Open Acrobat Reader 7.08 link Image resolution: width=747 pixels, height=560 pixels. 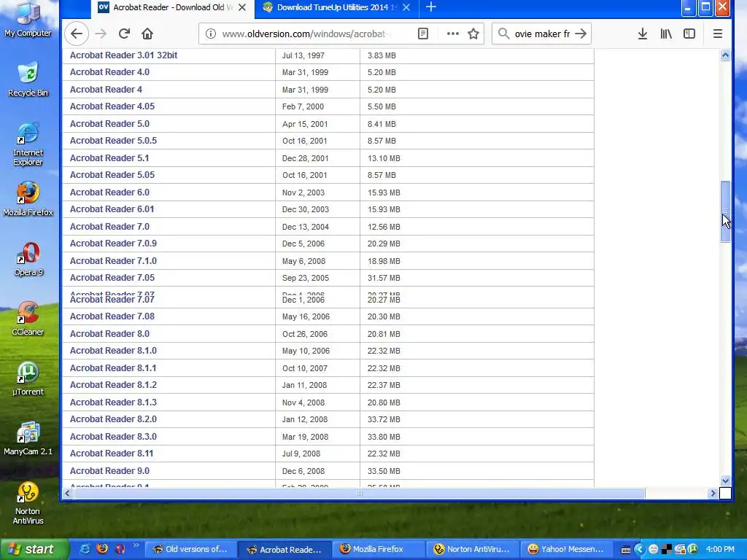point(112,316)
